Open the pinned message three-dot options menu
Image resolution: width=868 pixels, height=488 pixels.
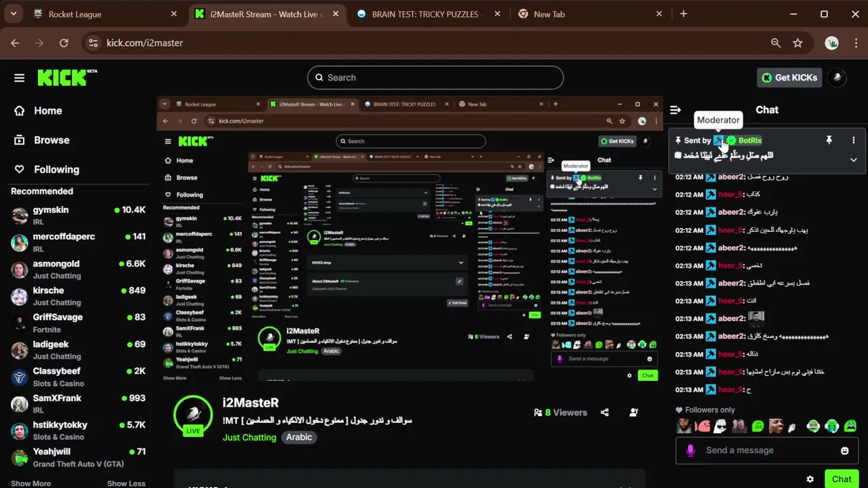(853, 140)
